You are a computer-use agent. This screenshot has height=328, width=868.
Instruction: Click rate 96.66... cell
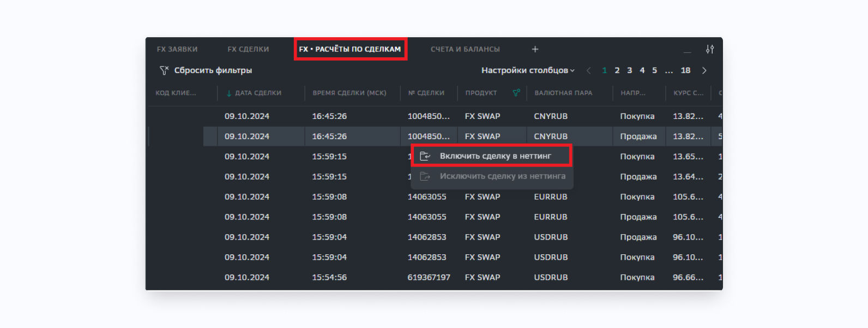pos(688,277)
